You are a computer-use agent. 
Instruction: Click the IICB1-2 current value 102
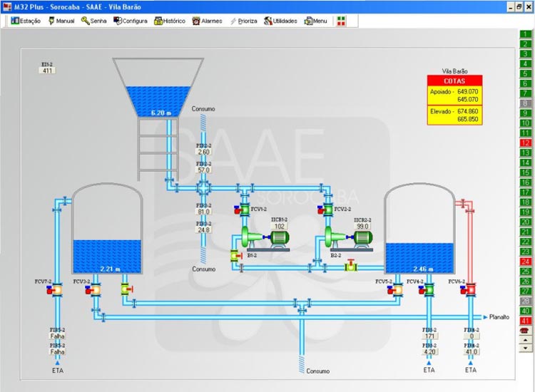(x=279, y=227)
